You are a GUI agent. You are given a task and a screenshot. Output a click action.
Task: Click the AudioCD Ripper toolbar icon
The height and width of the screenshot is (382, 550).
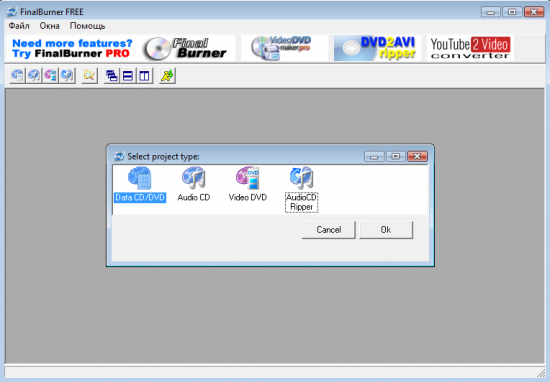click(x=67, y=76)
